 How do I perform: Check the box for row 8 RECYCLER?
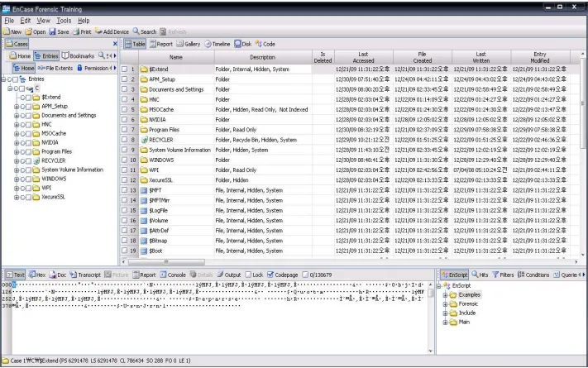[x=124, y=140]
